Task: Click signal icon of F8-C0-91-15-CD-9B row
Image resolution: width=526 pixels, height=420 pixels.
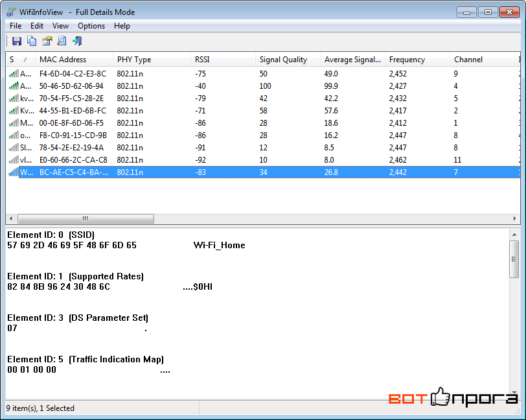Action: pos(14,135)
